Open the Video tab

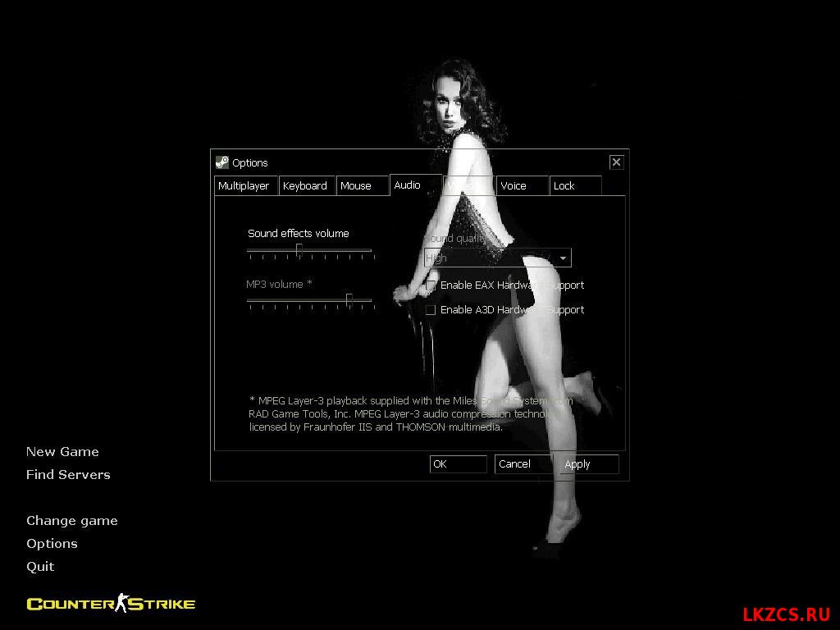coord(468,185)
